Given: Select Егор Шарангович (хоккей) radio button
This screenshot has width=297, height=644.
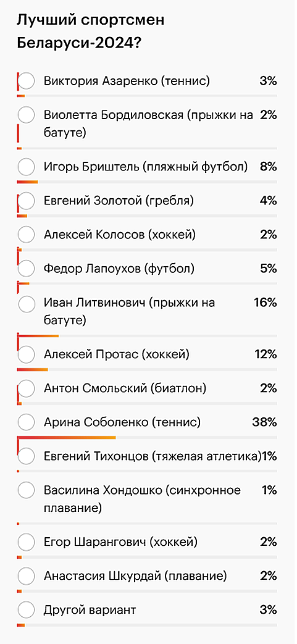Looking at the screenshot, I should click(27, 542).
